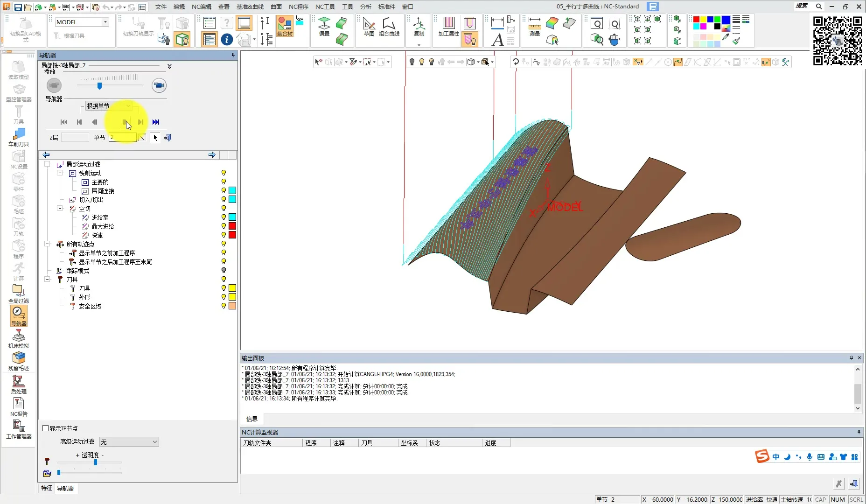Enable the 显示TP节点 checkbox
This screenshot has height=504, width=866.
click(x=46, y=428)
